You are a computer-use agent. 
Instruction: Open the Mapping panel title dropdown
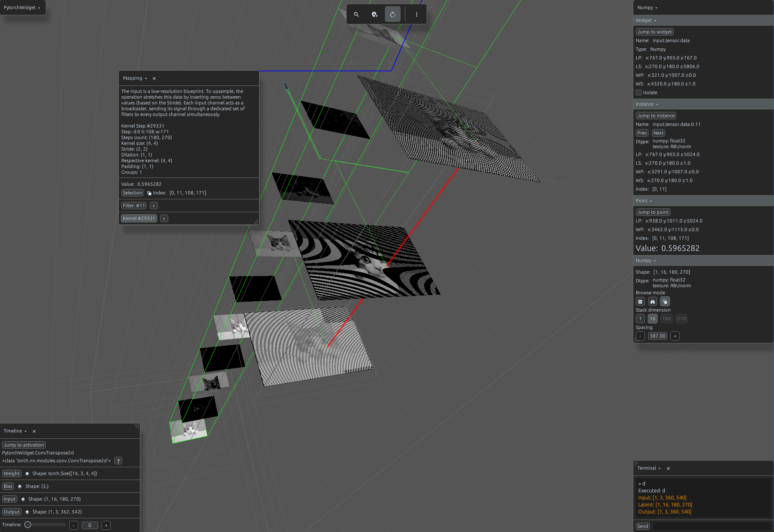tap(135, 78)
